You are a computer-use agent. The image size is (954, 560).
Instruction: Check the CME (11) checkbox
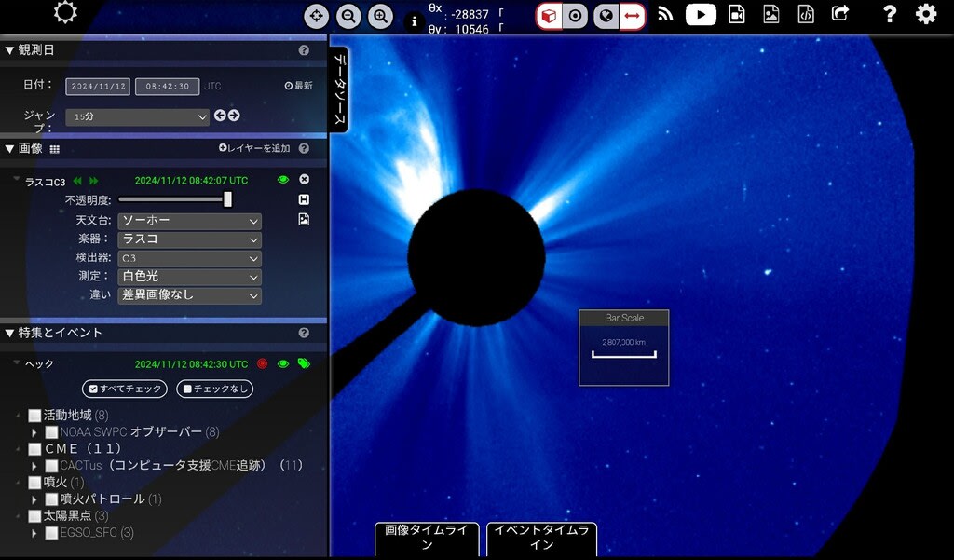click(34, 449)
